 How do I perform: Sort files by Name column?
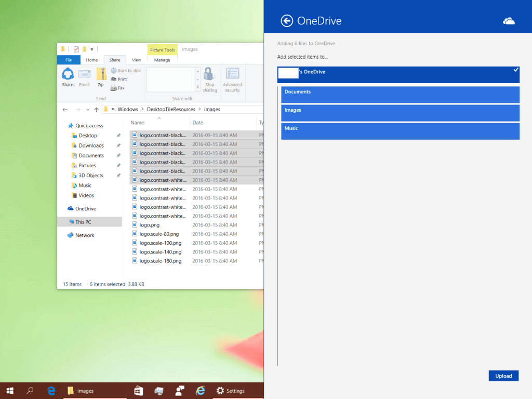[x=137, y=123]
